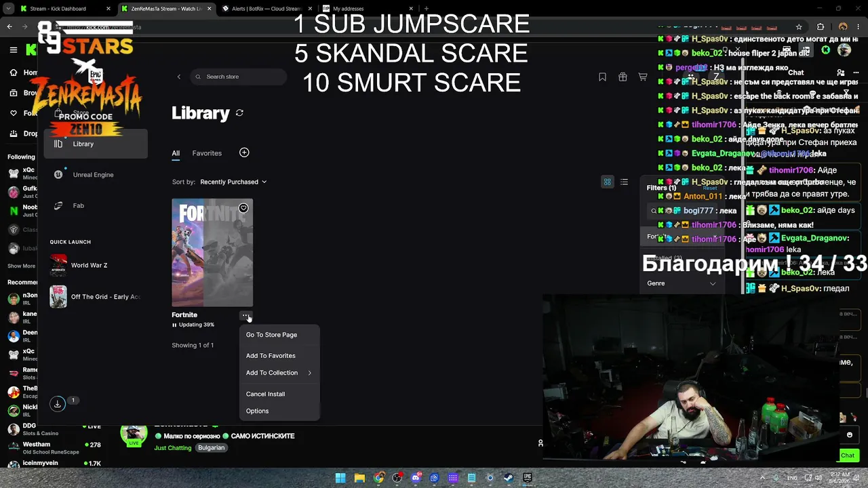Click the Bulgarian language tag
The height and width of the screenshot is (488, 868).
pos(211,448)
